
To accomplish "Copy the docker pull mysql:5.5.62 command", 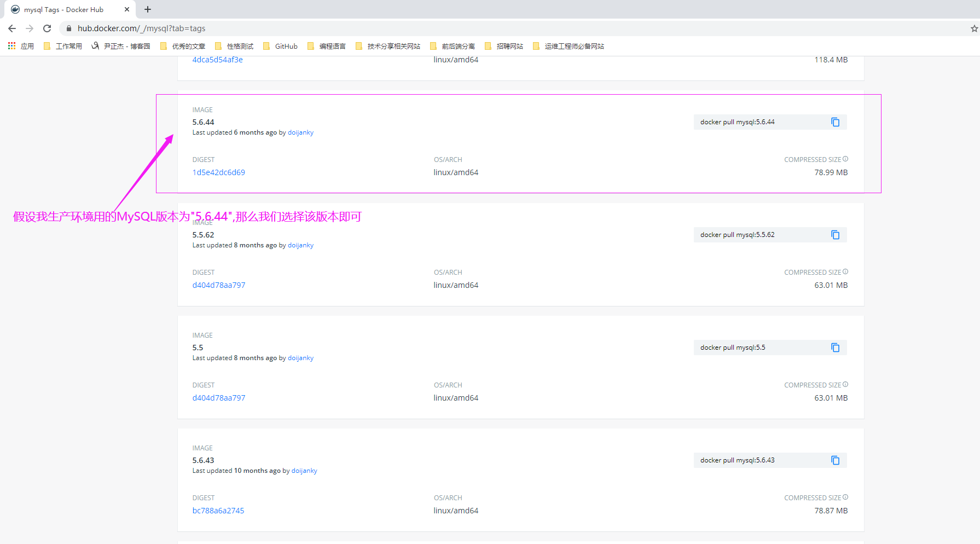I will pyautogui.click(x=836, y=234).
